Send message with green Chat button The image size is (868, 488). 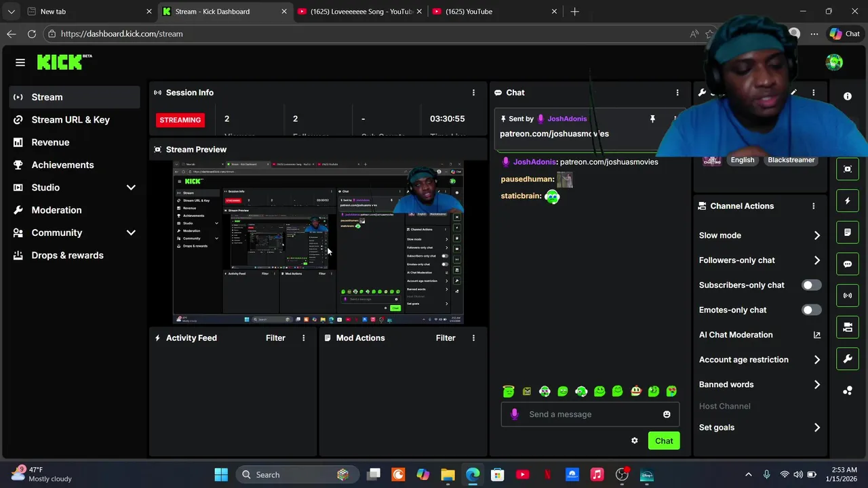click(x=664, y=441)
